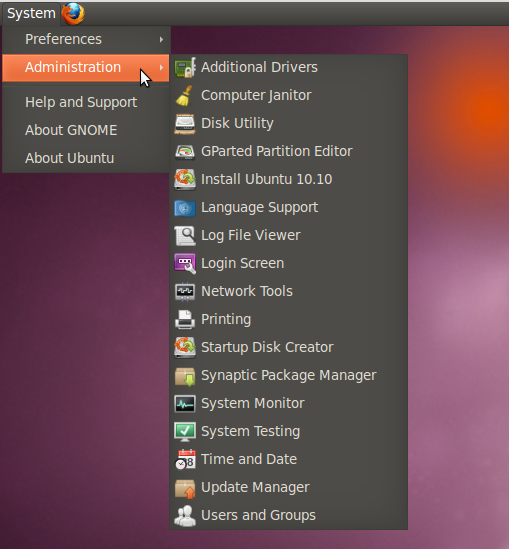Select Install Ubuntu 10.10 label

tap(266, 179)
